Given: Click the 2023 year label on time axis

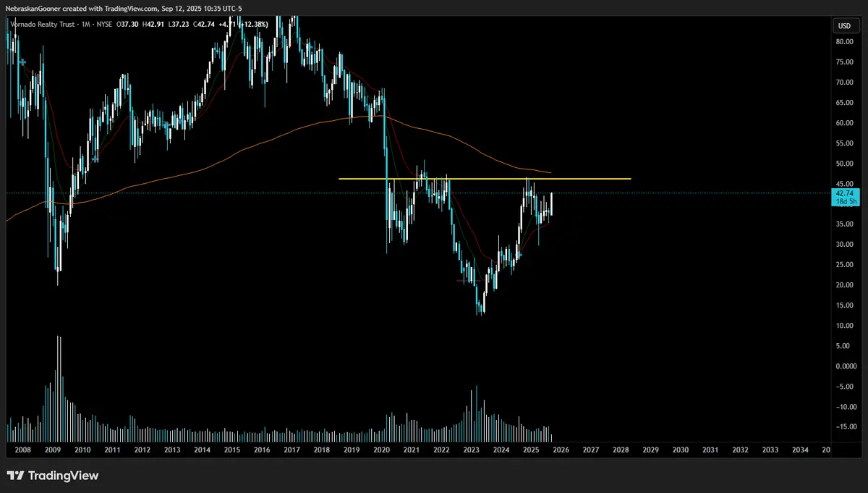Looking at the screenshot, I should 471,450.
